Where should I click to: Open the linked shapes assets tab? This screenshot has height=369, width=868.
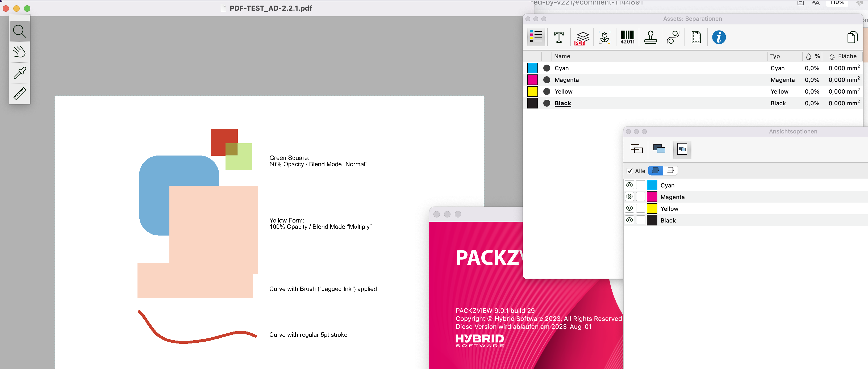(x=673, y=37)
